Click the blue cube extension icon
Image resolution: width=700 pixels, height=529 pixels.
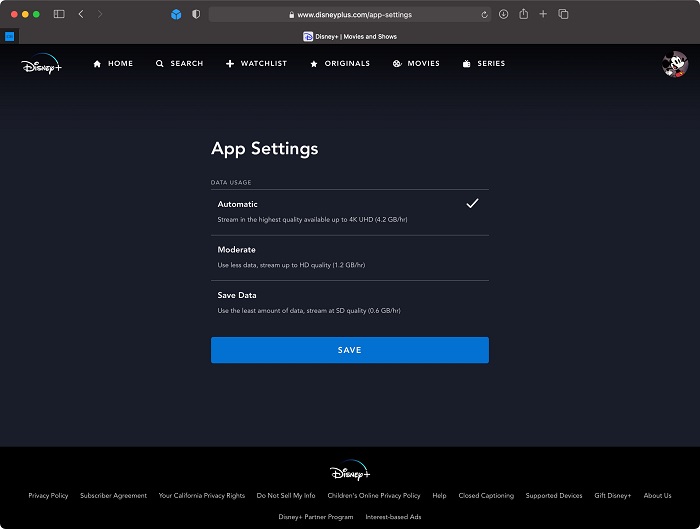click(x=176, y=14)
